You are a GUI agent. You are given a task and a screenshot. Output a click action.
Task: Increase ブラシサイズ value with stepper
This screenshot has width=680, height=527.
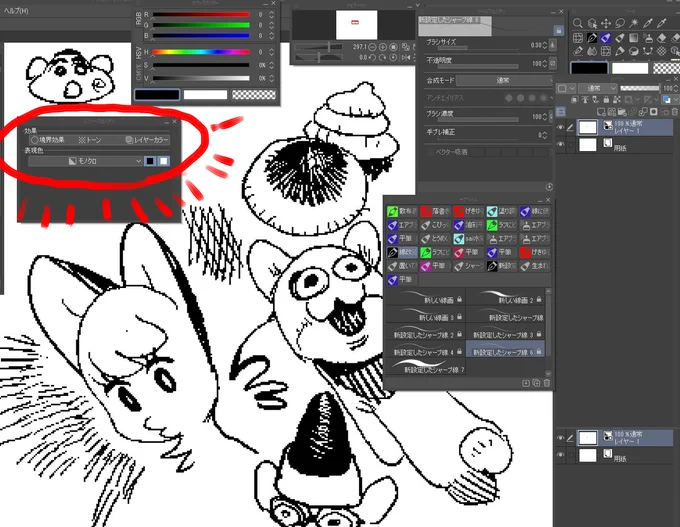pos(545,45)
